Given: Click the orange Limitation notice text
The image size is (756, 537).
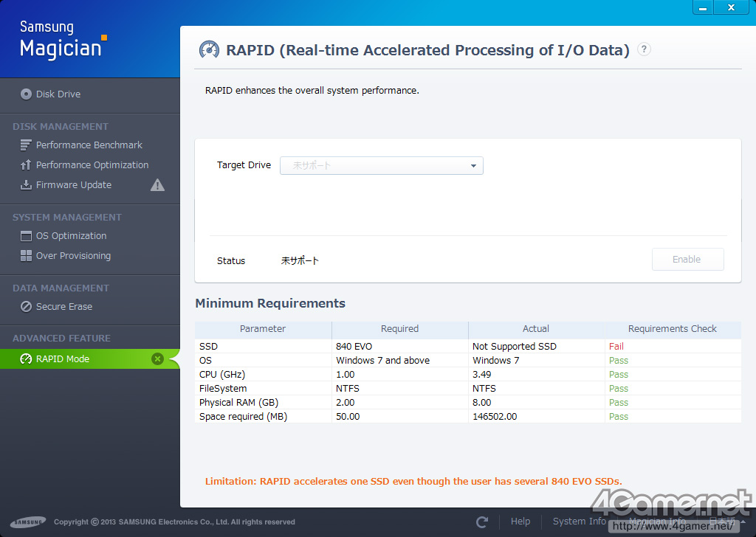Looking at the screenshot, I should click(413, 481).
